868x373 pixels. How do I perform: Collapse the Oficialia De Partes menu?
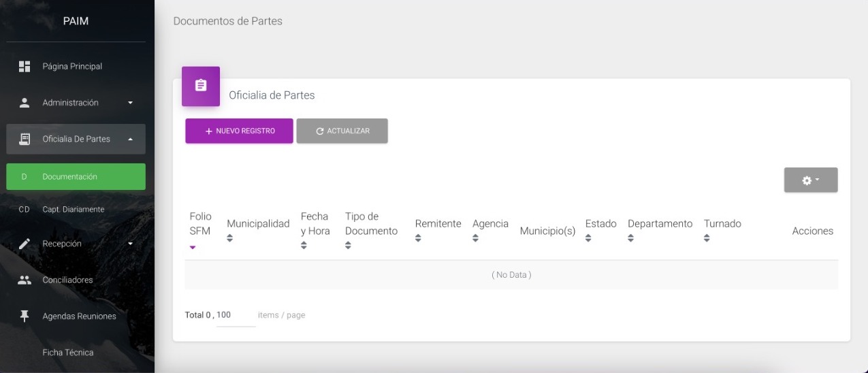click(131, 139)
